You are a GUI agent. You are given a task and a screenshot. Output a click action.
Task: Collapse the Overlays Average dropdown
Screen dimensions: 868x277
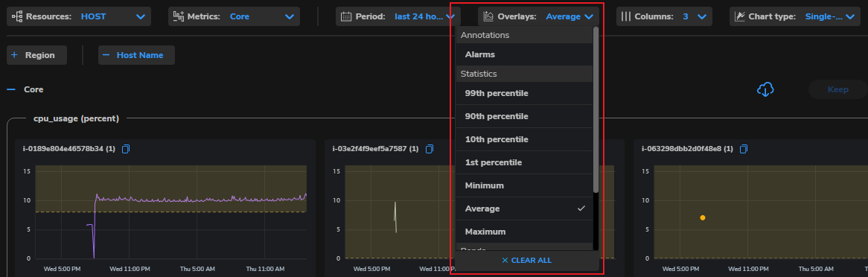pyautogui.click(x=539, y=16)
